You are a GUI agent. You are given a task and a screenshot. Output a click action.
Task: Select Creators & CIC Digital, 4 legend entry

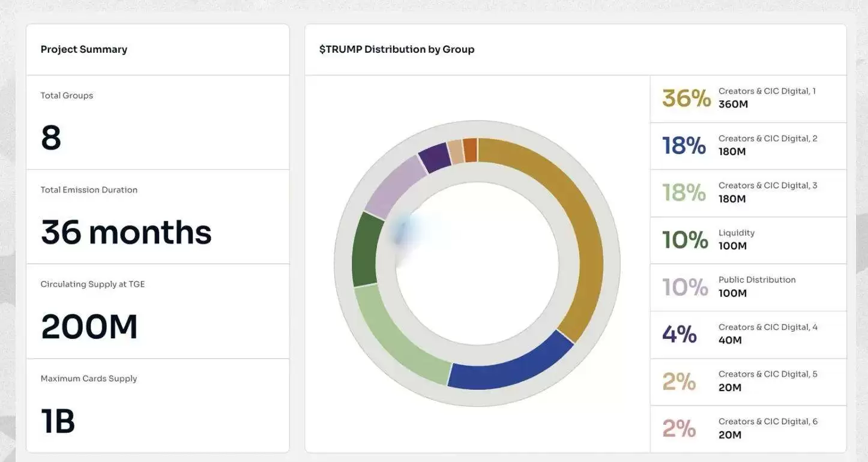[x=748, y=334]
